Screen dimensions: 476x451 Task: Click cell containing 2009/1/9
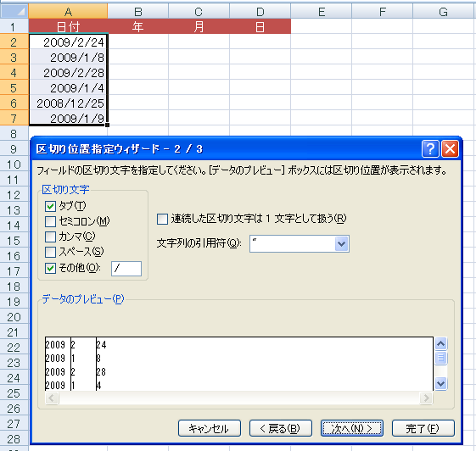pos(68,118)
